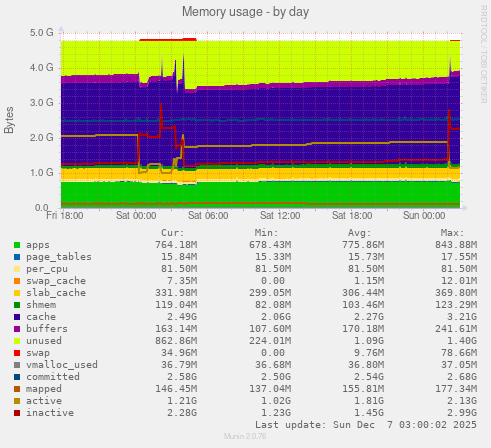Screen dimensions: 491x448
Task: Click the 'slab_cache' legend label
Action: pos(56,293)
